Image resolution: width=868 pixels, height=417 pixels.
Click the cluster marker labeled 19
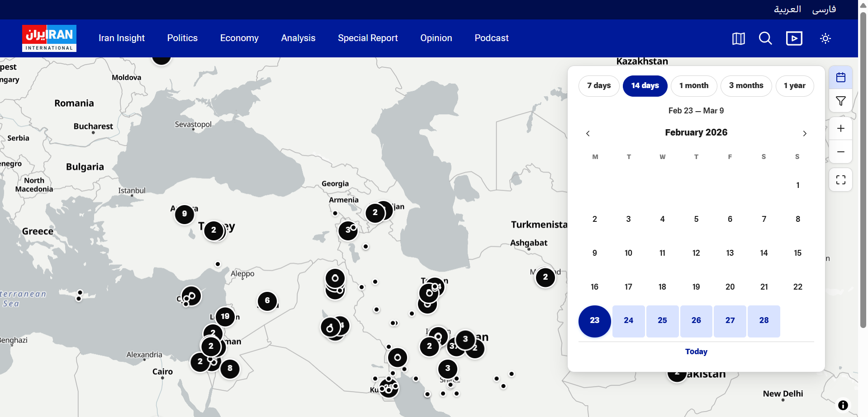pyautogui.click(x=225, y=317)
